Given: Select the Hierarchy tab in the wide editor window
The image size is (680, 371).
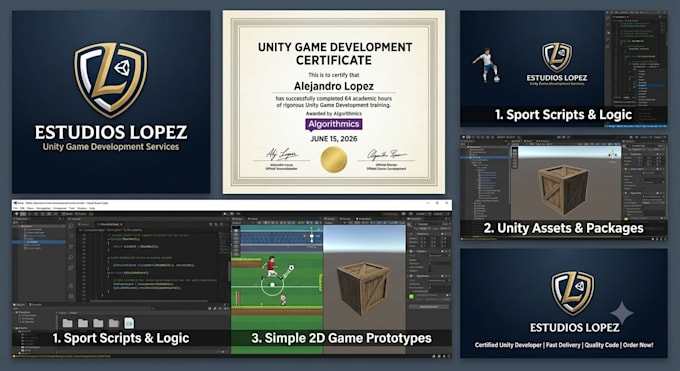Looking at the screenshot, I should coord(22,219).
